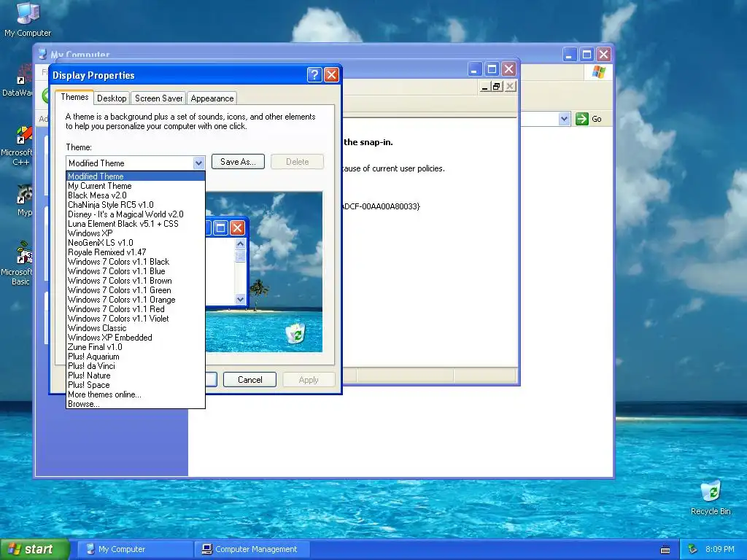Viewport: 747px width, 560px height.
Task: Restore the inner MMC child window
Action: [x=497, y=86]
